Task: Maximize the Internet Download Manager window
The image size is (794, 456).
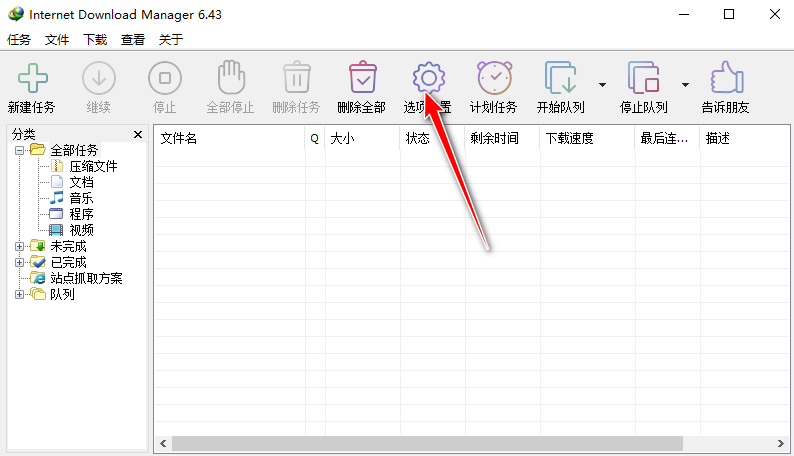Action: pyautogui.click(x=729, y=14)
